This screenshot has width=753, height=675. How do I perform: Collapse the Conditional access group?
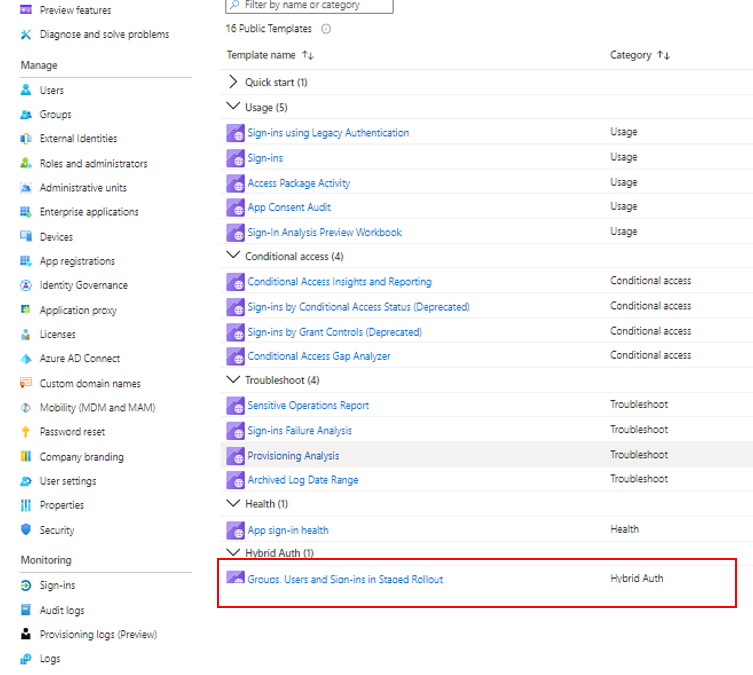[234, 256]
